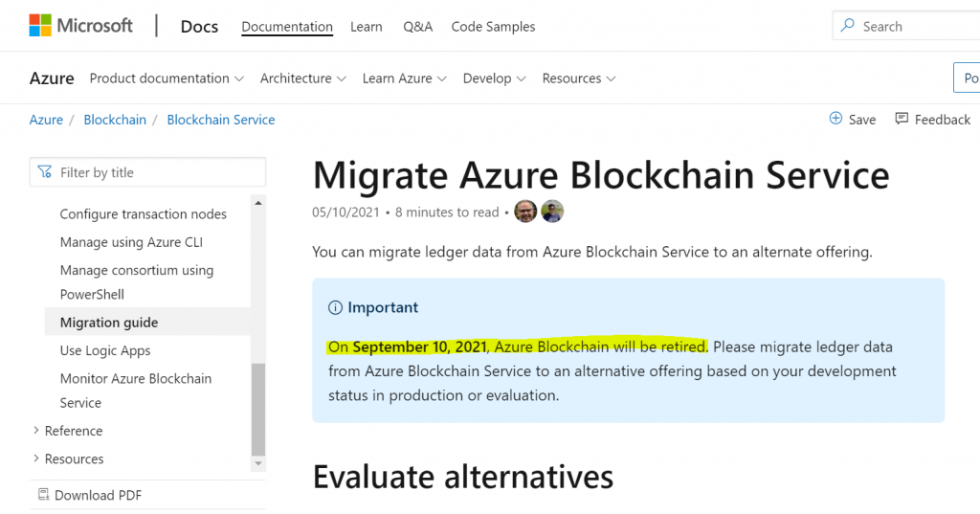
Task: Select Manage using Azure CLI
Action: pos(131,242)
